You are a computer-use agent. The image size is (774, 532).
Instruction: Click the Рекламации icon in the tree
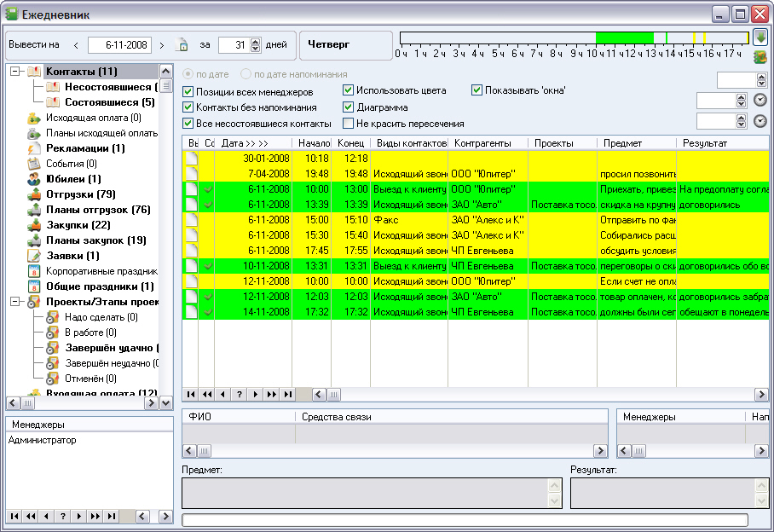pyautogui.click(x=34, y=148)
